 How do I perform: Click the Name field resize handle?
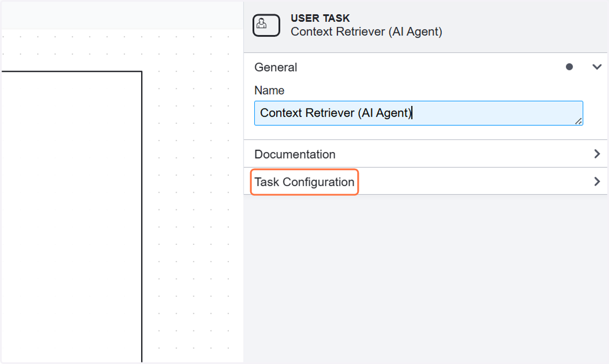tap(578, 121)
